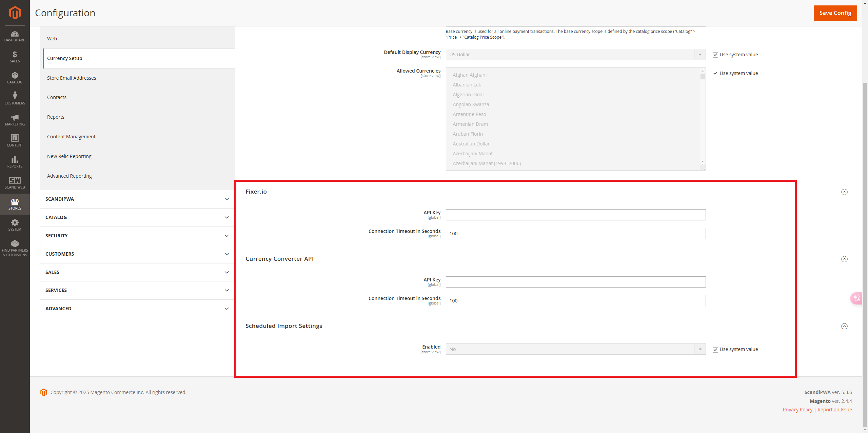Toggle system value for Scheduled Import Enabled
This screenshot has width=868, height=433.
click(715, 350)
